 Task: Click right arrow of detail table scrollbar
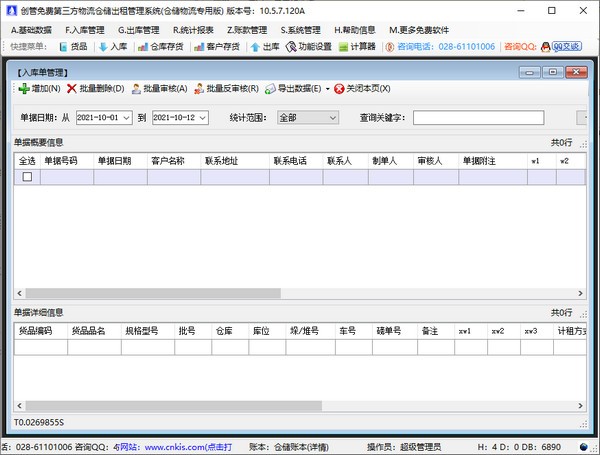[580, 406]
